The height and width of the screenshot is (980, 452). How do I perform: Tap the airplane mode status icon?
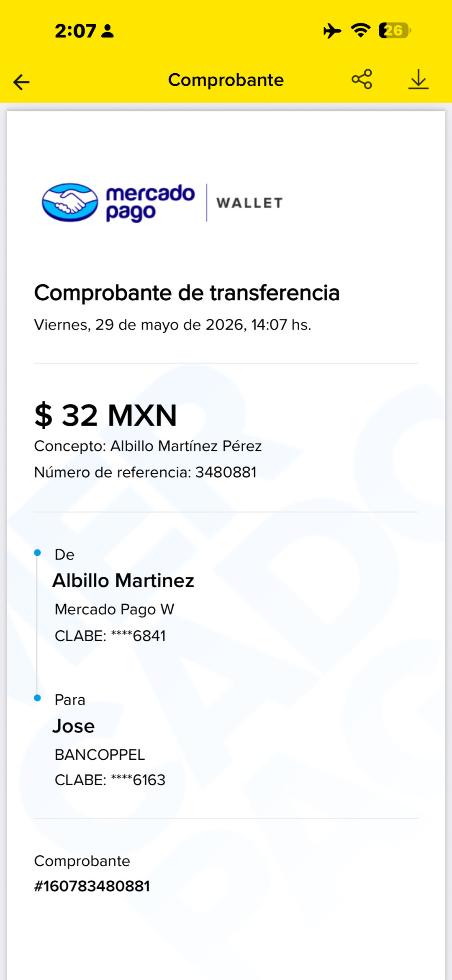point(332,31)
